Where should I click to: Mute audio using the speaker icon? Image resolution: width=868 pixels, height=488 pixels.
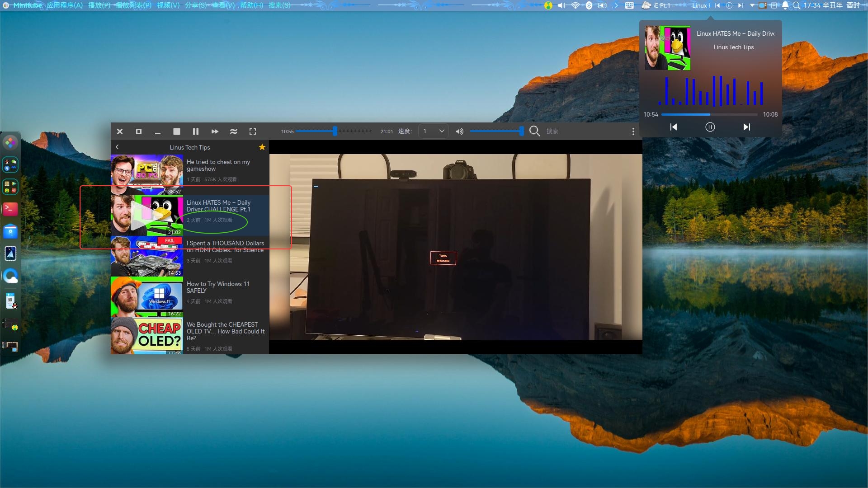coord(459,131)
